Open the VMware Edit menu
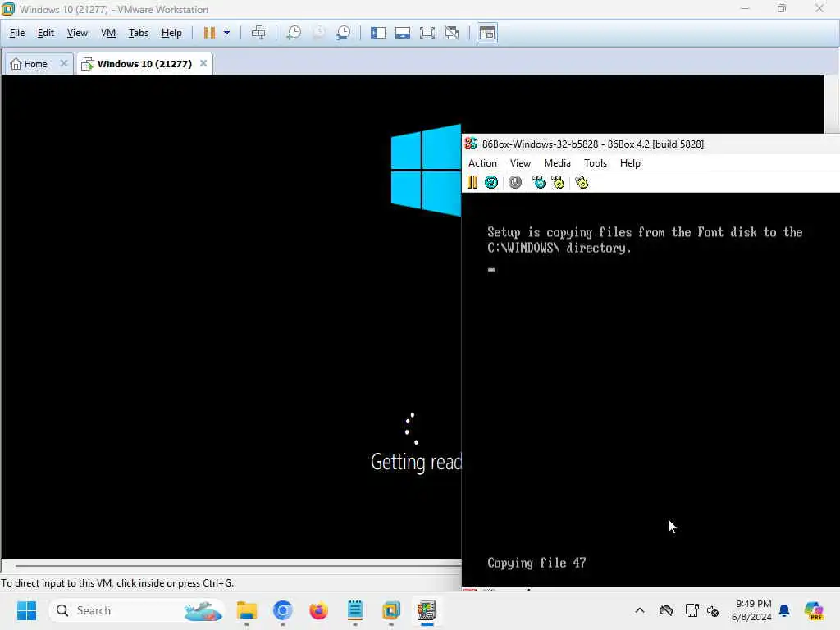 (x=46, y=33)
